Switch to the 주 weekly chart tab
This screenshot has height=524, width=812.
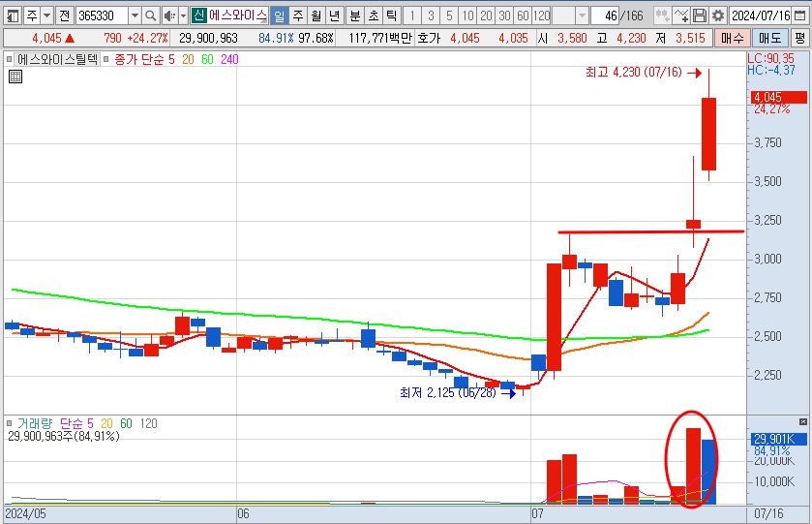[x=298, y=16]
